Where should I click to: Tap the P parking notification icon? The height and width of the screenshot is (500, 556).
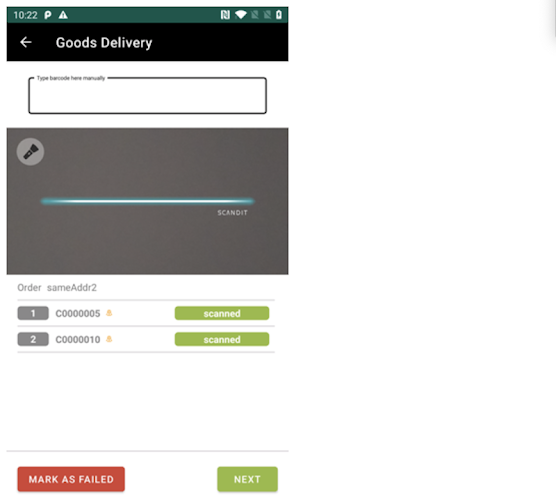point(48,15)
